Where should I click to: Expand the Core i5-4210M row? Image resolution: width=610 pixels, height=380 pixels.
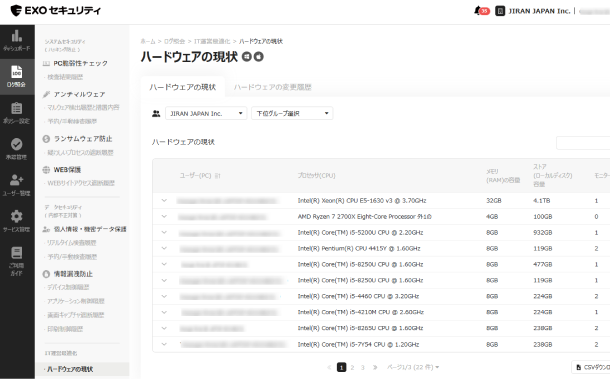164,312
